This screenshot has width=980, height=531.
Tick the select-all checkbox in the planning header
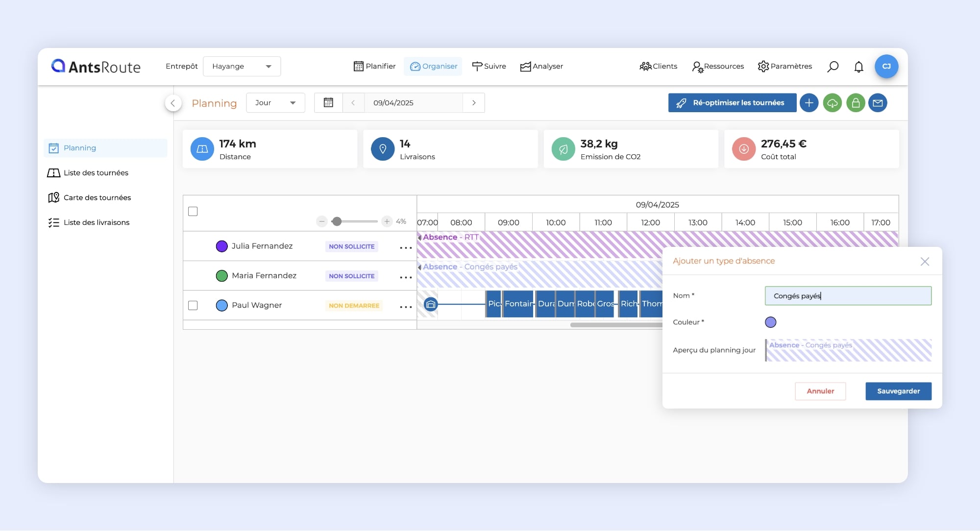(x=193, y=212)
